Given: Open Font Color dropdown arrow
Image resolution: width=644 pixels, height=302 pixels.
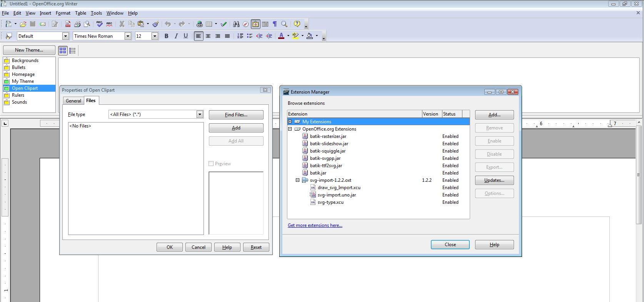Looking at the screenshot, I should tap(288, 36).
